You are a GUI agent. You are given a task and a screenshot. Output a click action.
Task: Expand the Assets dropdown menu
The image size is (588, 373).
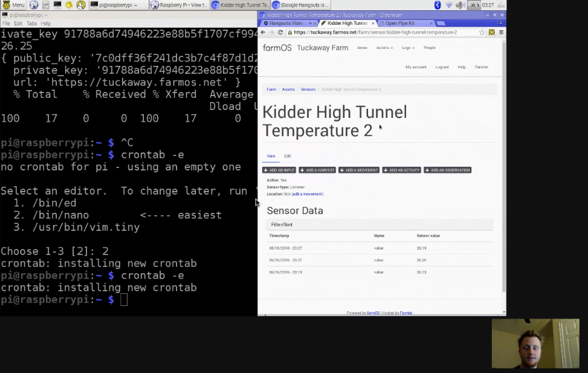click(384, 48)
